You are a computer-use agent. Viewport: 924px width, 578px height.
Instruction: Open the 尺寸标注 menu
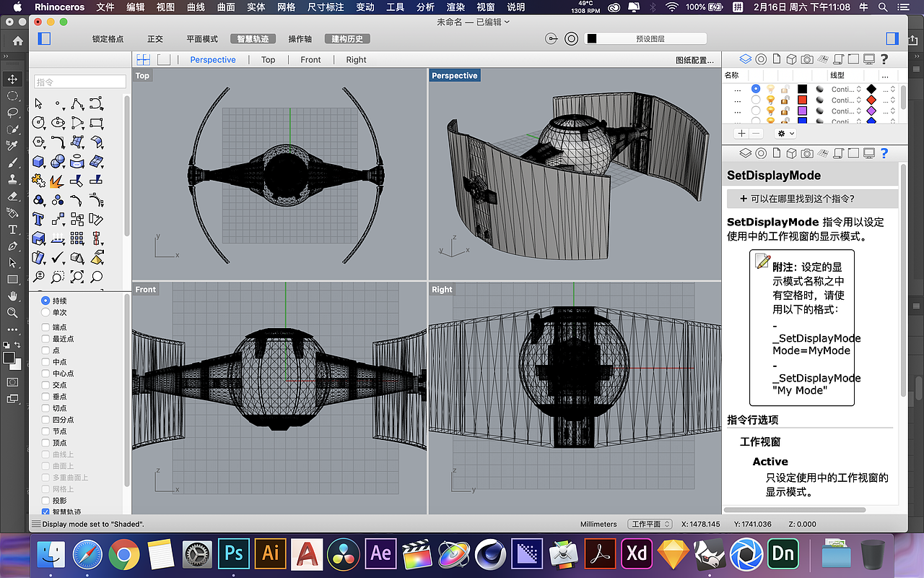click(x=326, y=7)
